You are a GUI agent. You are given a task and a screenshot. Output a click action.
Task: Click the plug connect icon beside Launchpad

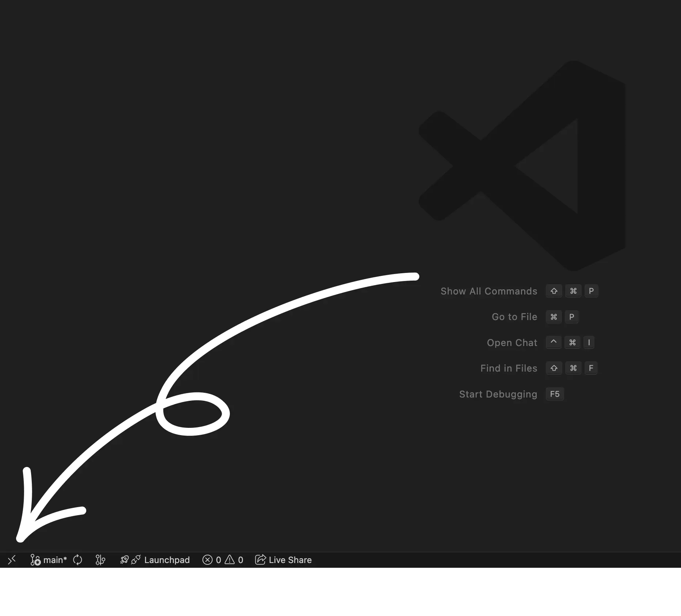136,560
